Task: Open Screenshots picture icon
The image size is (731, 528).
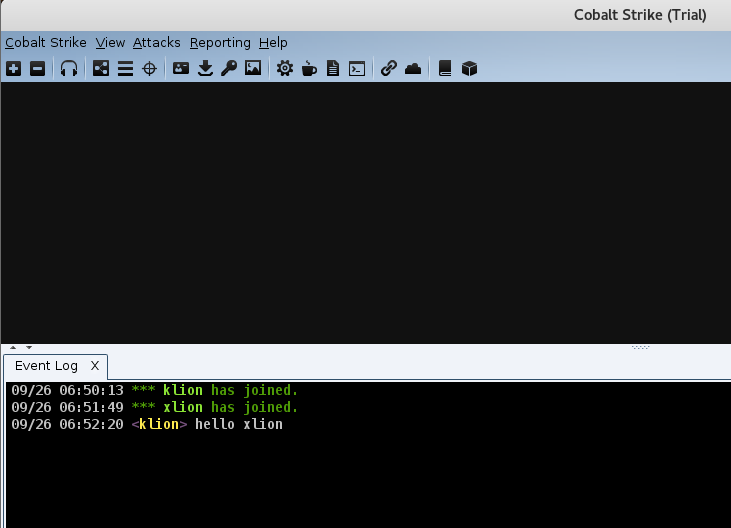Action: tap(253, 68)
